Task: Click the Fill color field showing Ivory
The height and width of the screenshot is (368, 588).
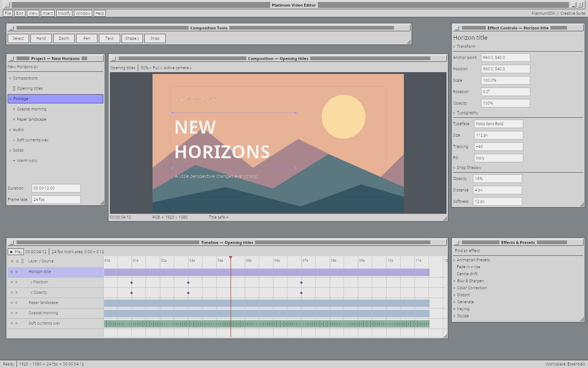Action: tap(499, 158)
